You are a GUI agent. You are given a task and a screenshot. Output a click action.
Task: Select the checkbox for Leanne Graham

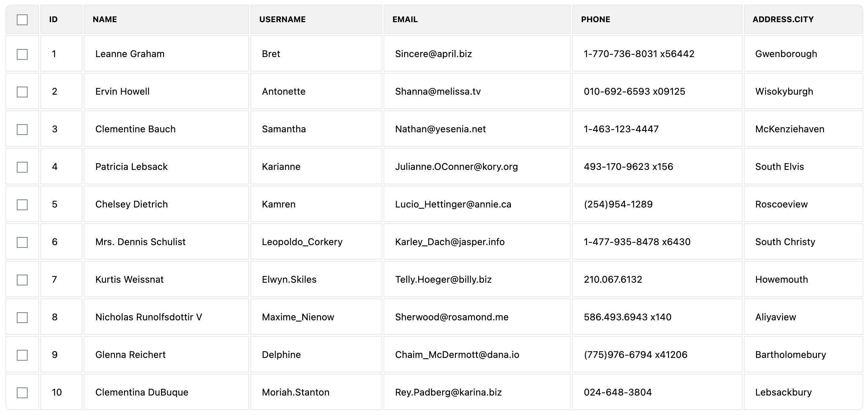click(x=22, y=54)
